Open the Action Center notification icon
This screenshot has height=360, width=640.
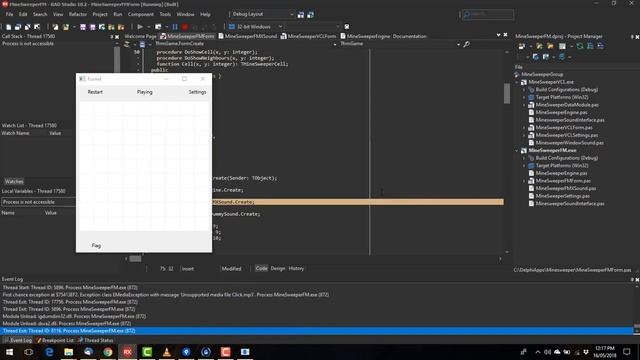click(627, 352)
